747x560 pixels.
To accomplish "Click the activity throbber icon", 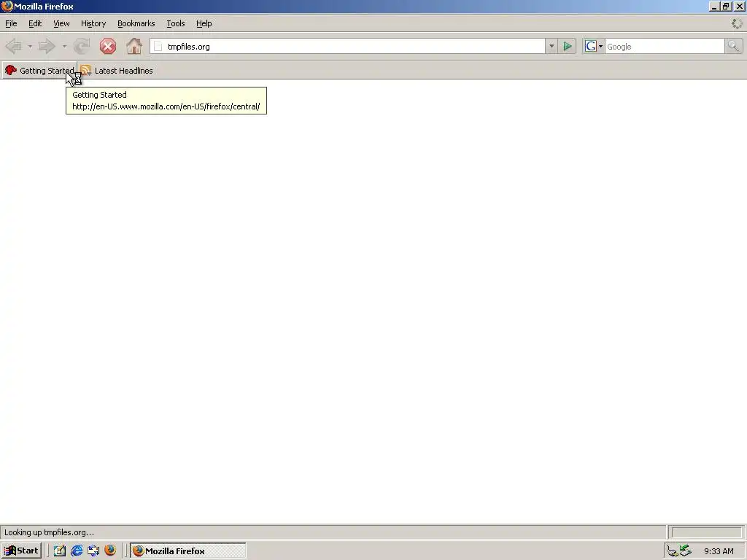I will [x=737, y=23].
